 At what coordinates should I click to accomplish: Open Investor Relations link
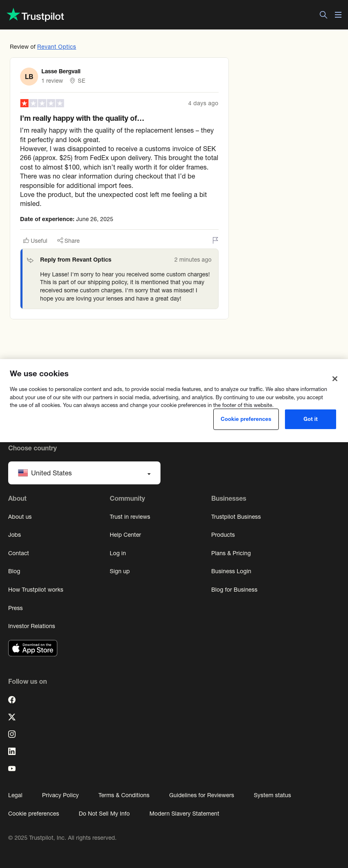pos(32,626)
